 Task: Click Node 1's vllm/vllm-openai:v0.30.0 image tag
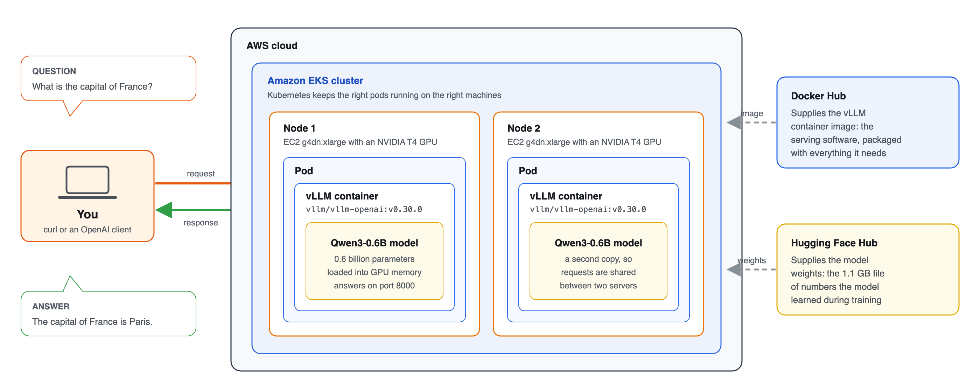click(x=364, y=209)
